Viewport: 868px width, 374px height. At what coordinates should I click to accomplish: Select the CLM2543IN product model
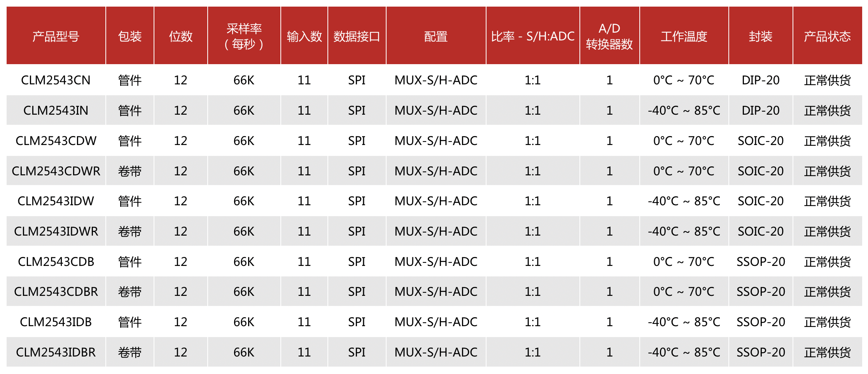point(56,110)
